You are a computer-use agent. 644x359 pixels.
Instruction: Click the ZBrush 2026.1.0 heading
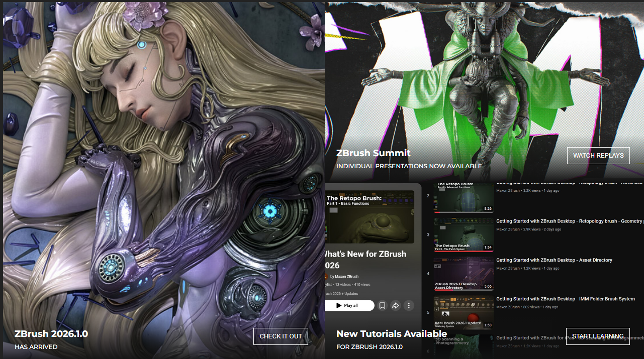point(51,334)
